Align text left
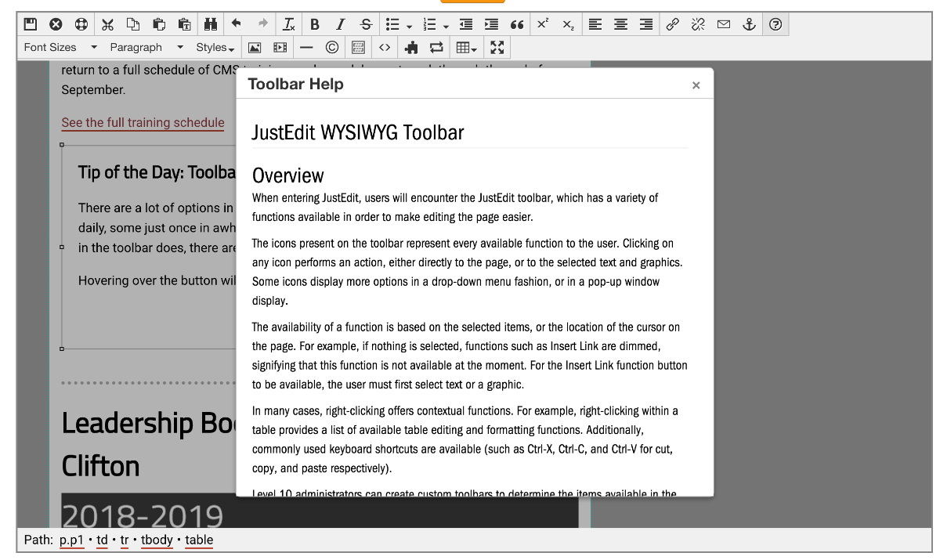940x560 pixels. [x=595, y=25]
